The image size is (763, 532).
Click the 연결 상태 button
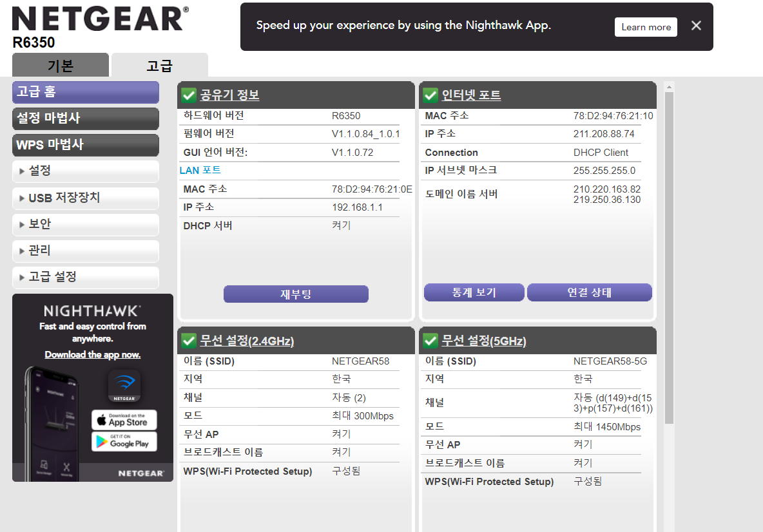coord(589,292)
